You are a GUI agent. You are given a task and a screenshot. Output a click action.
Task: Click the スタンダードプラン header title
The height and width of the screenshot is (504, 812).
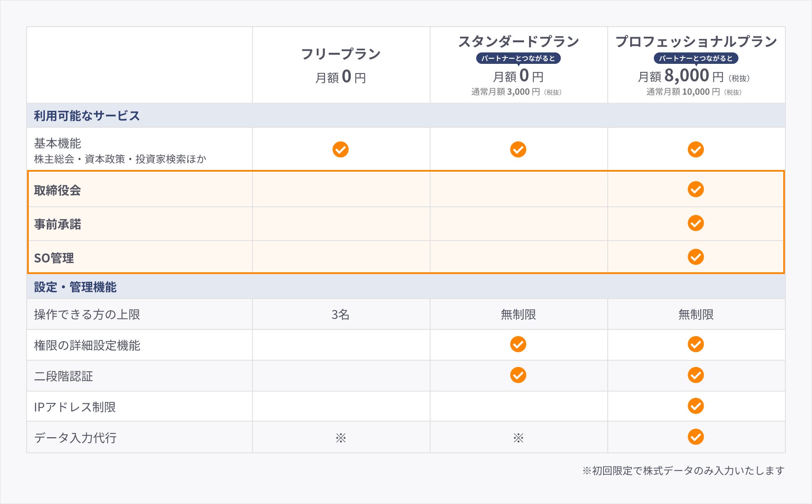pyautogui.click(x=518, y=41)
